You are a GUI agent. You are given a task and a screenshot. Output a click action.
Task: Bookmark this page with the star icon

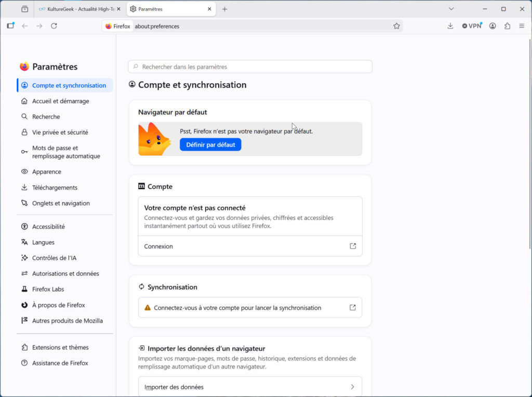tap(396, 26)
